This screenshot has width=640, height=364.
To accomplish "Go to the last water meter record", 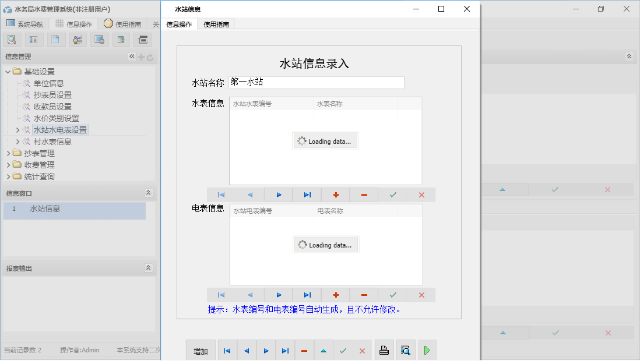I will (x=307, y=195).
